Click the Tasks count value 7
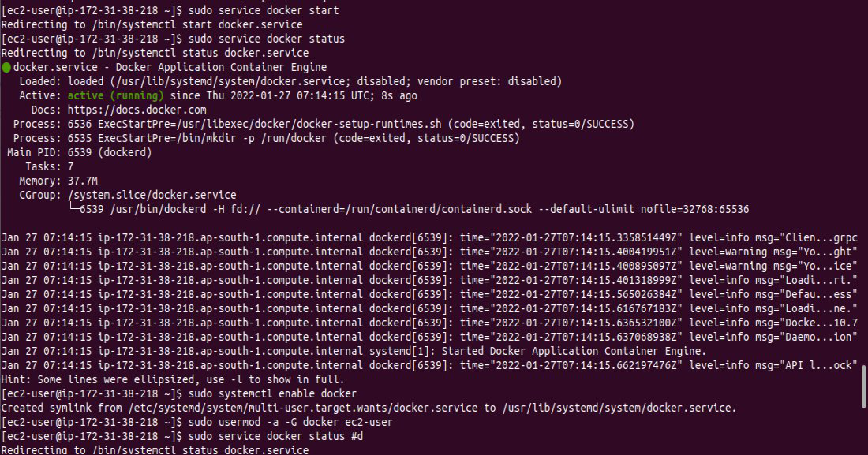 pyautogui.click(x=70, y=166)
